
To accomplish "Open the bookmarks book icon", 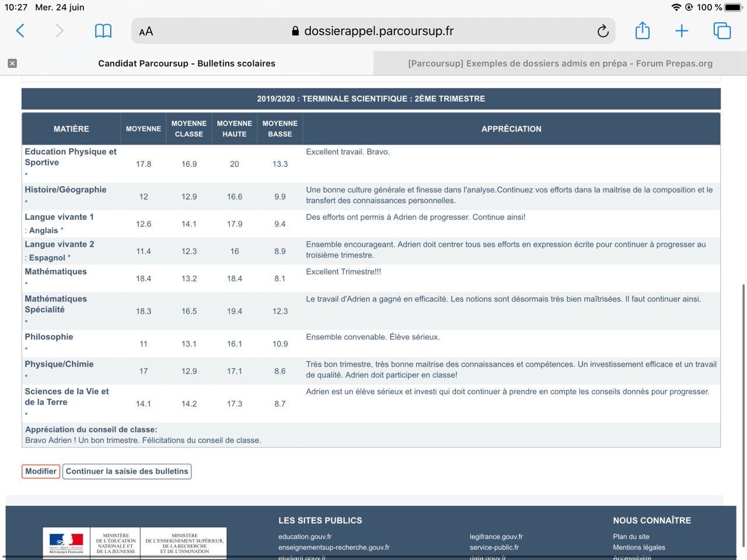I will 103,31.
